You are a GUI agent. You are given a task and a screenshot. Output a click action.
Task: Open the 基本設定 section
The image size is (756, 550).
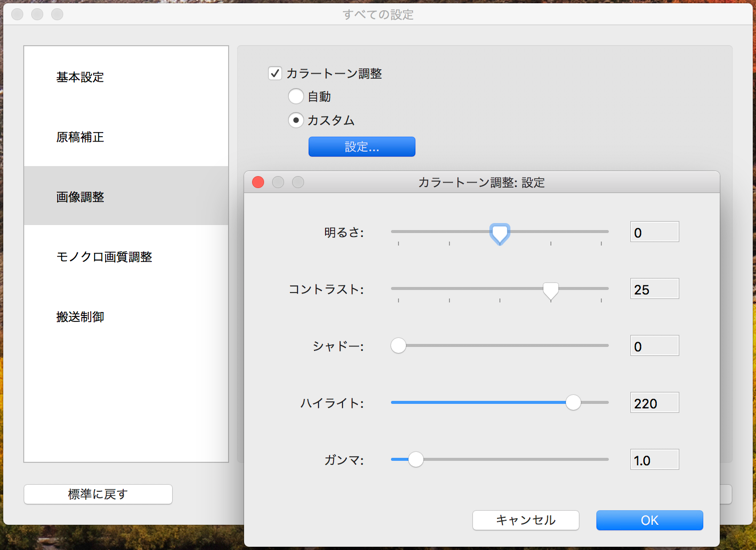[x=126, y=77]
